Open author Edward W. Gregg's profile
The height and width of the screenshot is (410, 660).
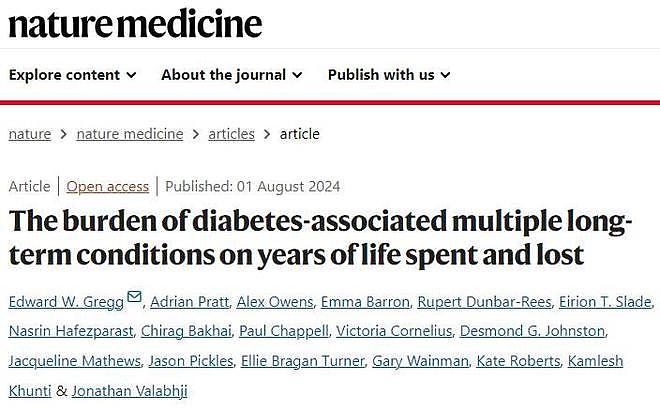coord(66,302)
